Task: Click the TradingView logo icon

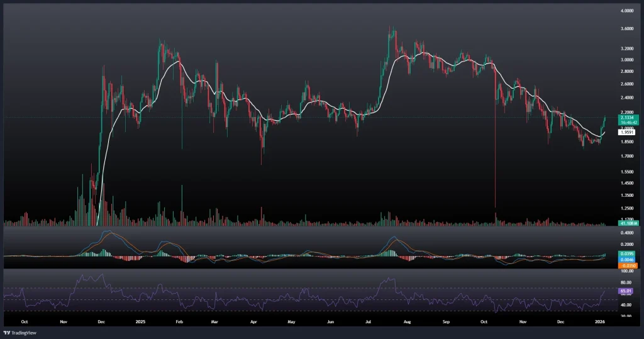Action: coord(7,332)
